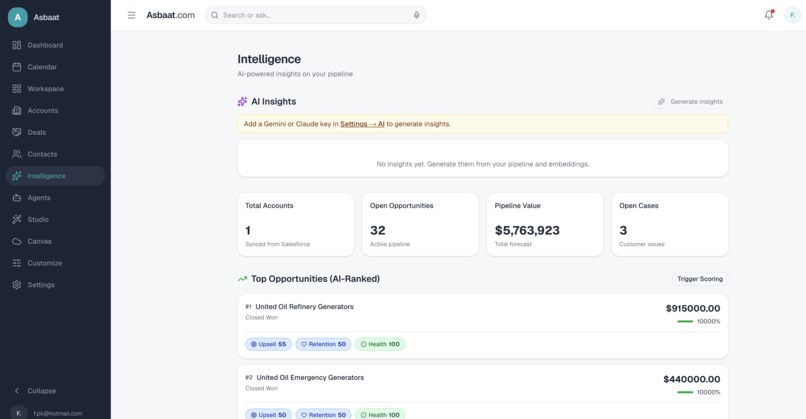
Task: Click the Contacts people icon
Action: [17, 154]
